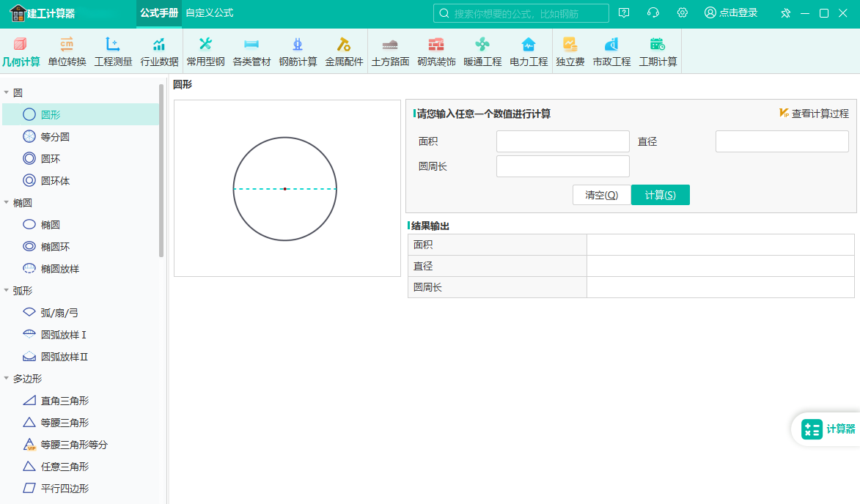860x504 pixels.
Task: Collapse the 椭圆 tree group
Action: (7, 203)
